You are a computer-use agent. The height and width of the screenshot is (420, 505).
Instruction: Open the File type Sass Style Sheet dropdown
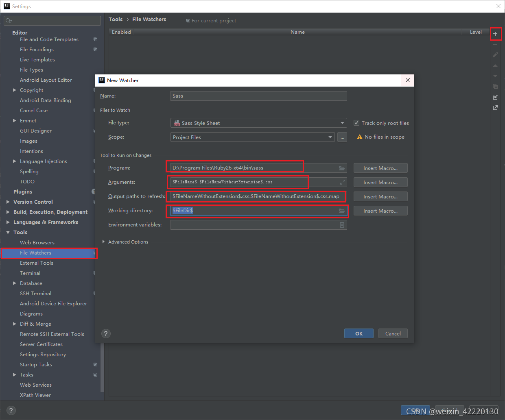259,123
